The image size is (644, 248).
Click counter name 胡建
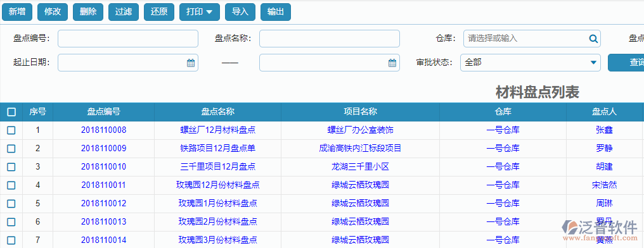604,167
